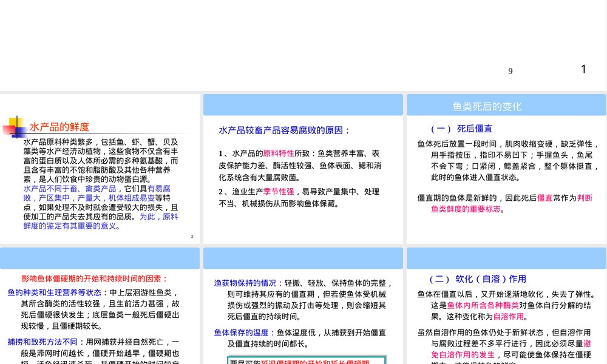Screen dimensions: 607x364
Task: Open the slide about 水产品较畜产品容易腐败的原因
Action: click(303, 169)
